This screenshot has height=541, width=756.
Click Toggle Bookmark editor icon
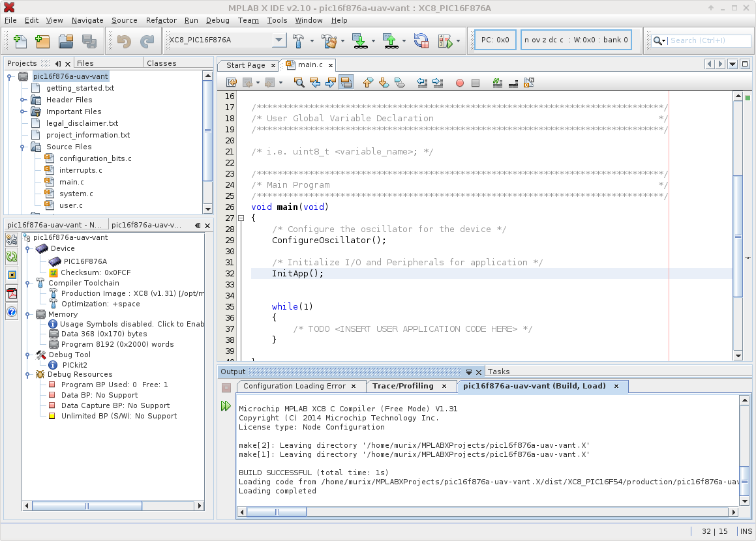tap(400, 83)
